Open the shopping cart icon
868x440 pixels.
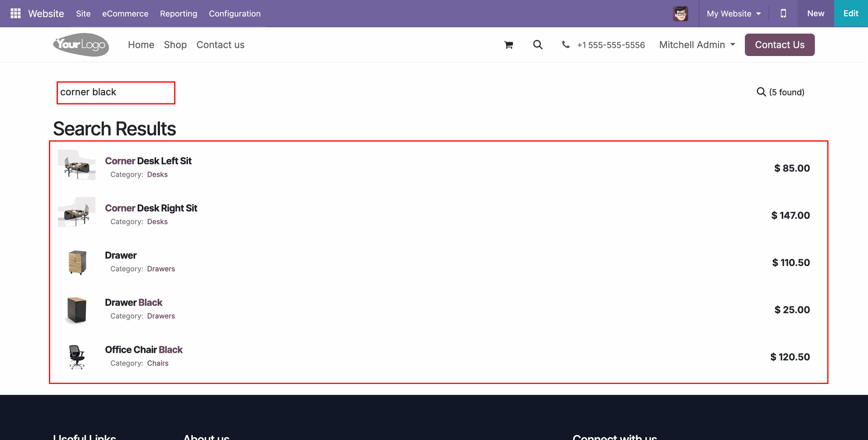coord(509,45)
